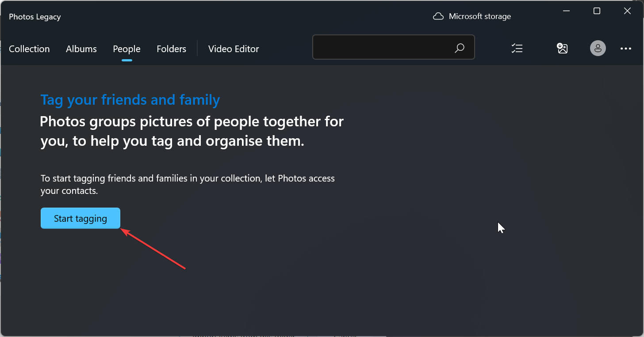Focus the search input box
The width and height of the screenshot is (644, 337).
click(383, 47)
